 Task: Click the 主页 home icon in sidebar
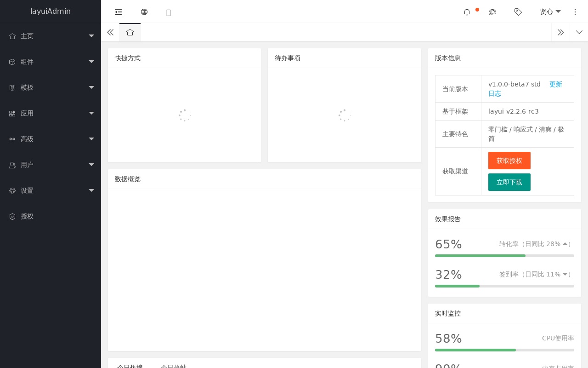point(12,36)
